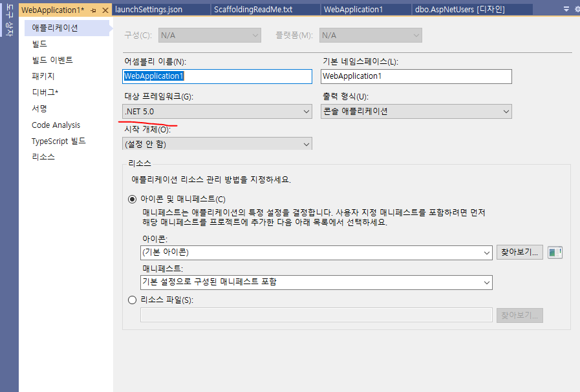Open the 리소스 page in sidebar
Image resolution: width=580 pixels, height=392 pixels.
tap(43, 157)
